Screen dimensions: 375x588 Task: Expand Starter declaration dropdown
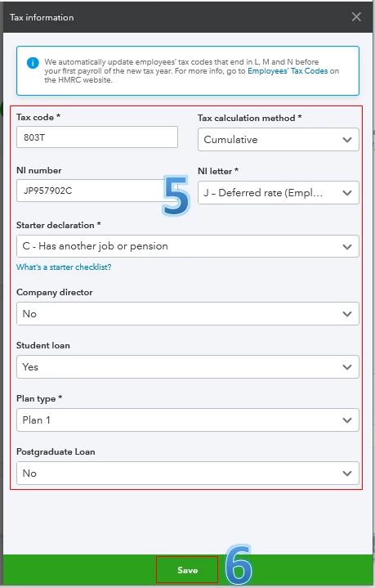pyautogui.click(x=188, y=246)
